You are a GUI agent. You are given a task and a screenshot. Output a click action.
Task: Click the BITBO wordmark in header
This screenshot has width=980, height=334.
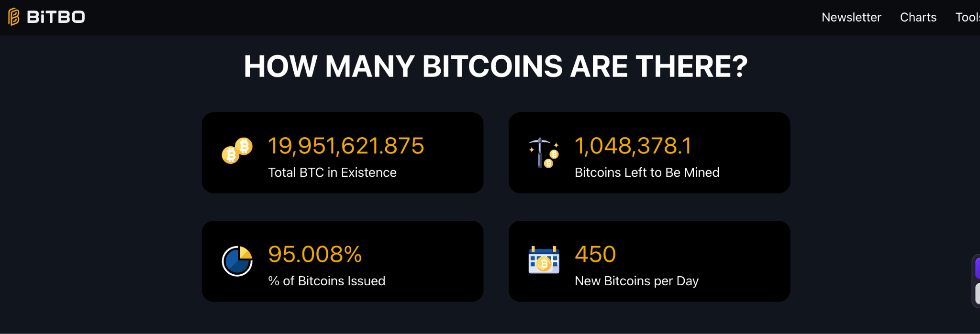point(56,17)
